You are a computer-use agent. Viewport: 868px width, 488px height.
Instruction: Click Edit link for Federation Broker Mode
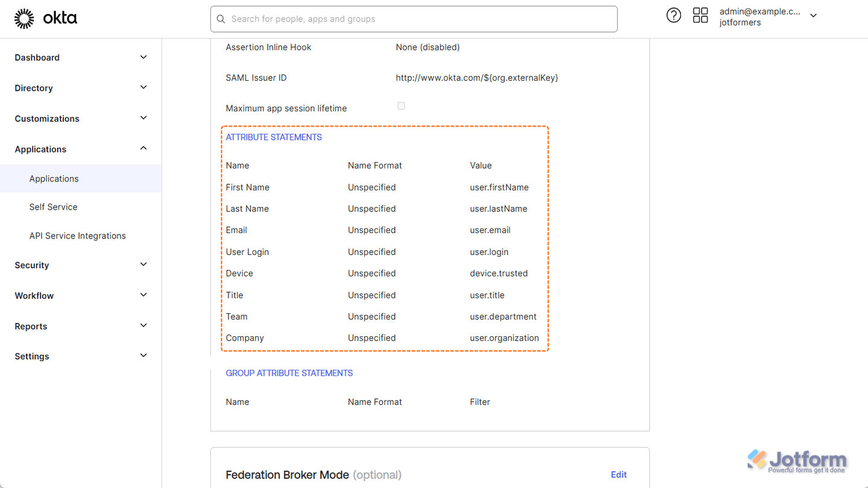618,475
